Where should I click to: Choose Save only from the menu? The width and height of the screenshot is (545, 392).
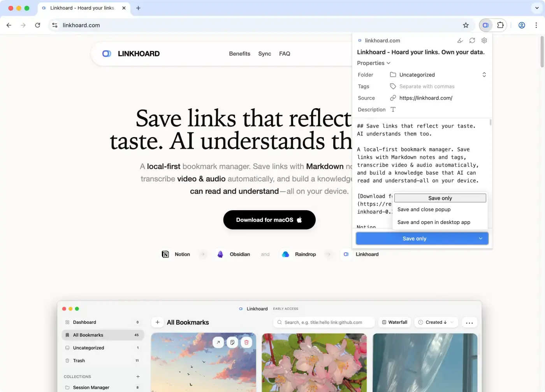coord(440,198)
